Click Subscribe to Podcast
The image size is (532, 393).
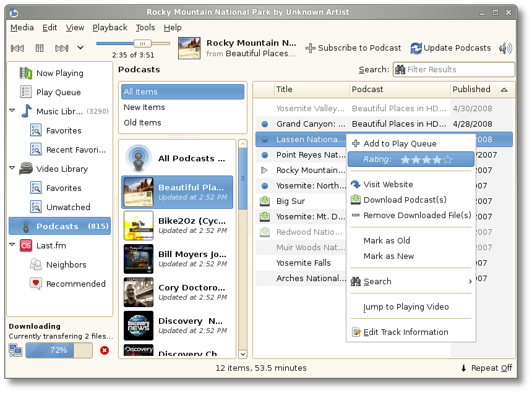click(x=353, y=48)
